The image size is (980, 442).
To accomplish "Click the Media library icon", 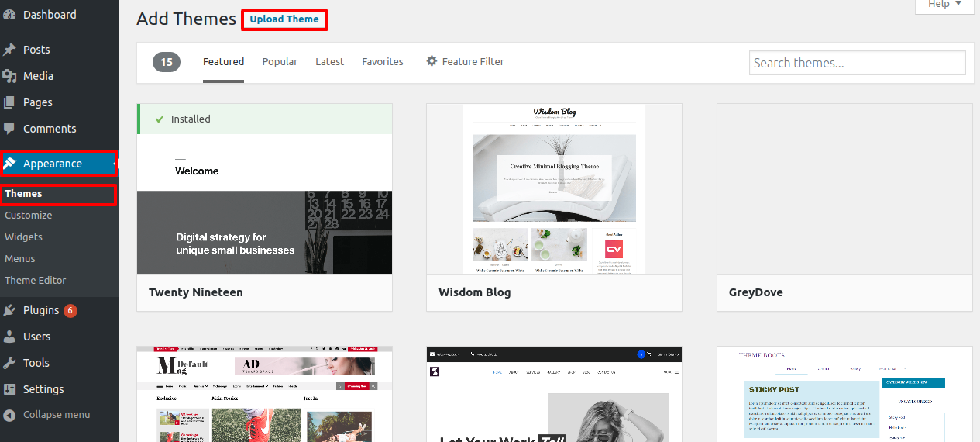I will (x=9, y=76).
